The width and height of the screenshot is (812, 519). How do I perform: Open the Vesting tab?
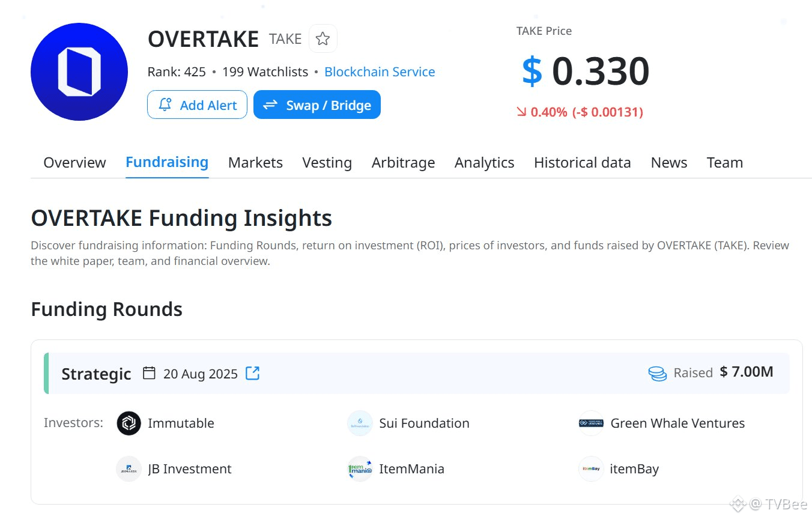pos(327,162)
